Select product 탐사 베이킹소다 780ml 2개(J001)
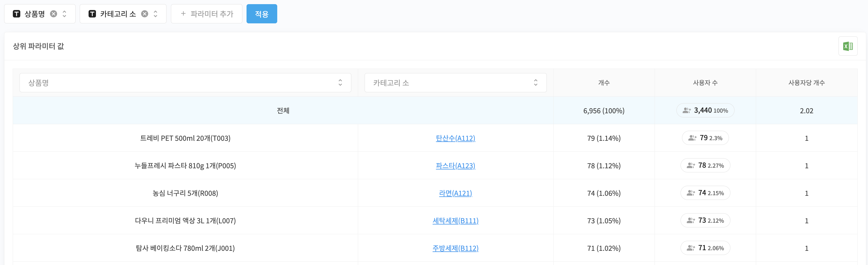868x265 pixels. pyautogui.click(x=185, y=248)
